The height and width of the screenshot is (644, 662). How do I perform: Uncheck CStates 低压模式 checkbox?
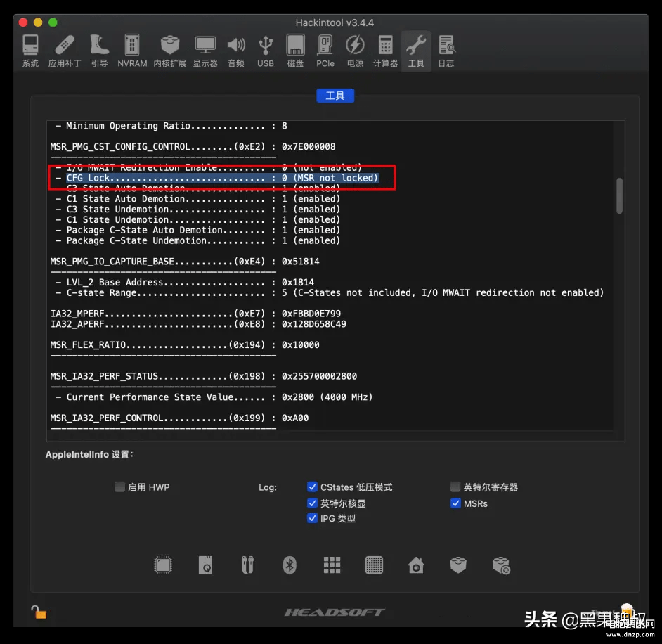(x=312, y=487)
